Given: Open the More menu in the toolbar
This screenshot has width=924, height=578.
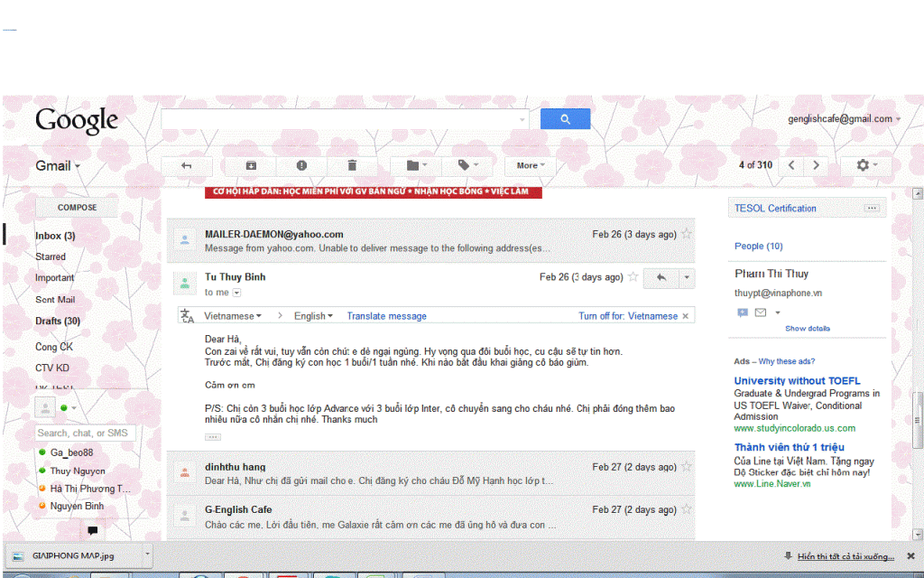Looking at the screenshot, I should coord(531,165).
